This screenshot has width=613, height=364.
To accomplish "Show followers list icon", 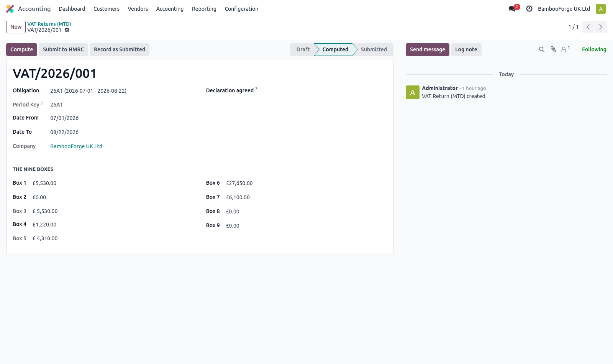I will pyautogui.click(x=565, y=49).
